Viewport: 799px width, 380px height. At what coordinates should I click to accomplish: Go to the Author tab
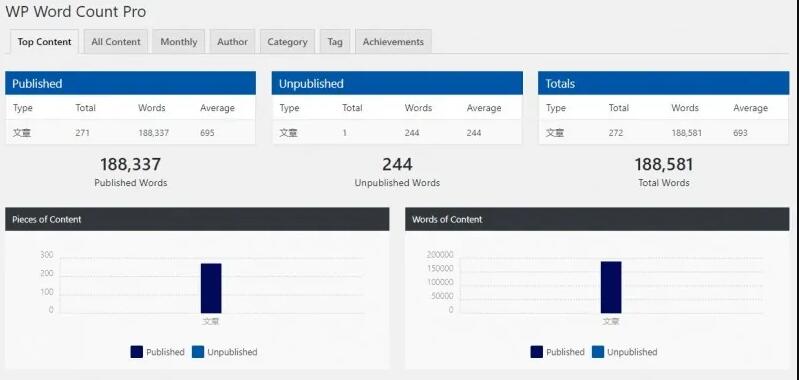(232, 42)
